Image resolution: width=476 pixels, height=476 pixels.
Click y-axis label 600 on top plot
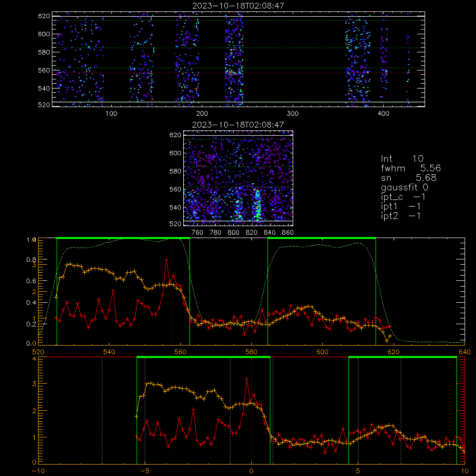pyautogui.click(x=44, y=34)
